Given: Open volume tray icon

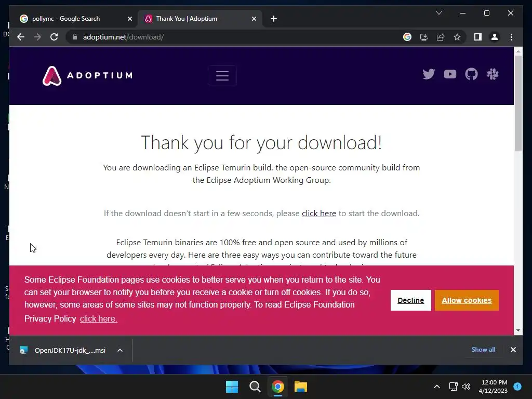Looking at the screenshot, I should 466,387.
